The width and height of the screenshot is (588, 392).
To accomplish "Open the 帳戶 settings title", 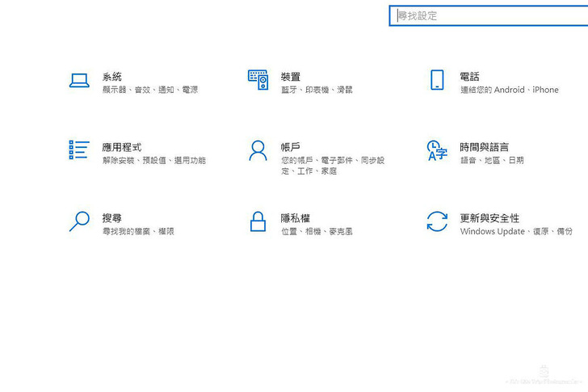I will (291, 147).
